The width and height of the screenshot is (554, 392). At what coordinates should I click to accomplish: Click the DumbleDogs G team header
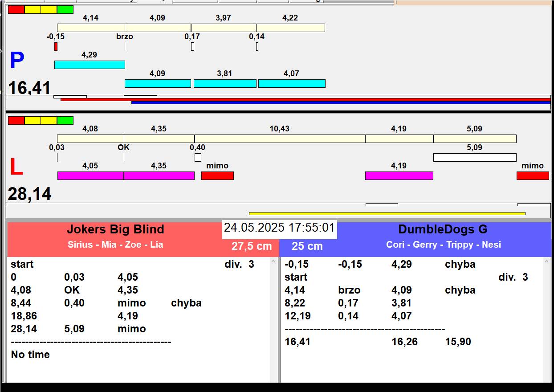(x=443, y=229)
